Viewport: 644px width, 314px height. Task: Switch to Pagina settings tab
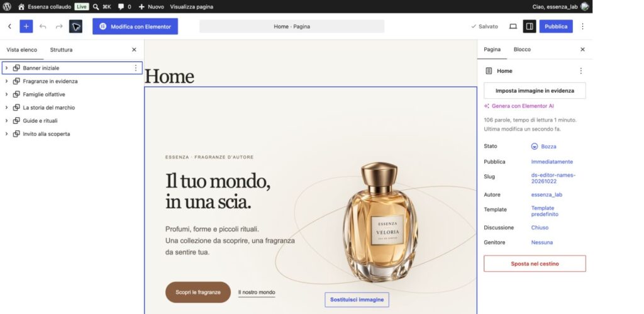(x=492, y=49)
